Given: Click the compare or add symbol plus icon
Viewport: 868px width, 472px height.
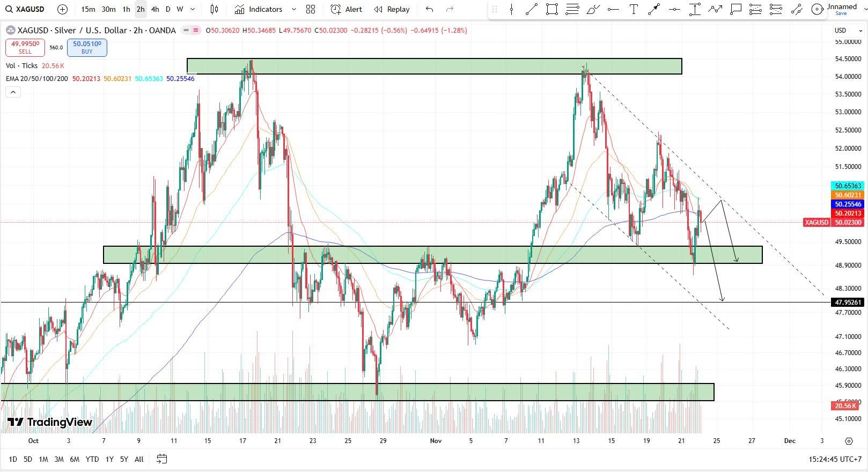Looking at the screenshot, I should (62, 9).
